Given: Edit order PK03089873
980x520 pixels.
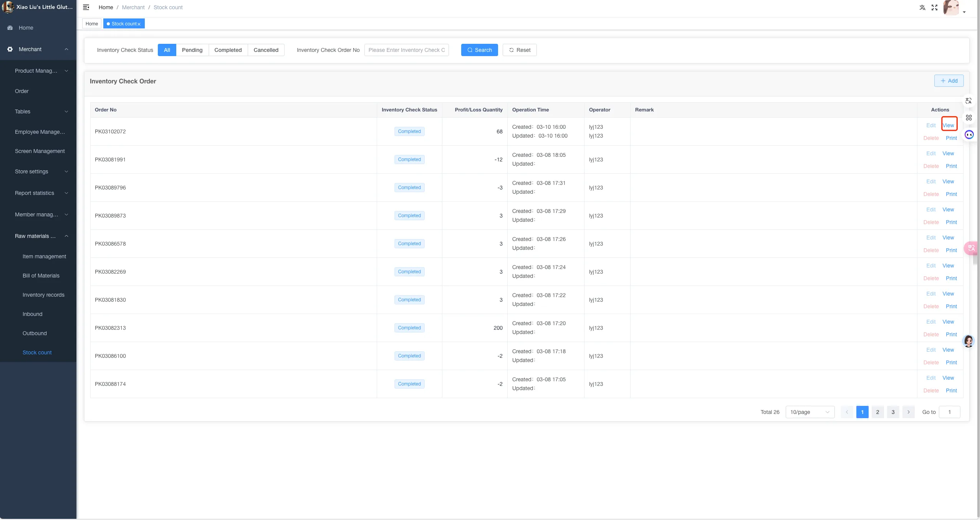Looking at the screenshot, I should pyautogui.click(x=931, y=209).
